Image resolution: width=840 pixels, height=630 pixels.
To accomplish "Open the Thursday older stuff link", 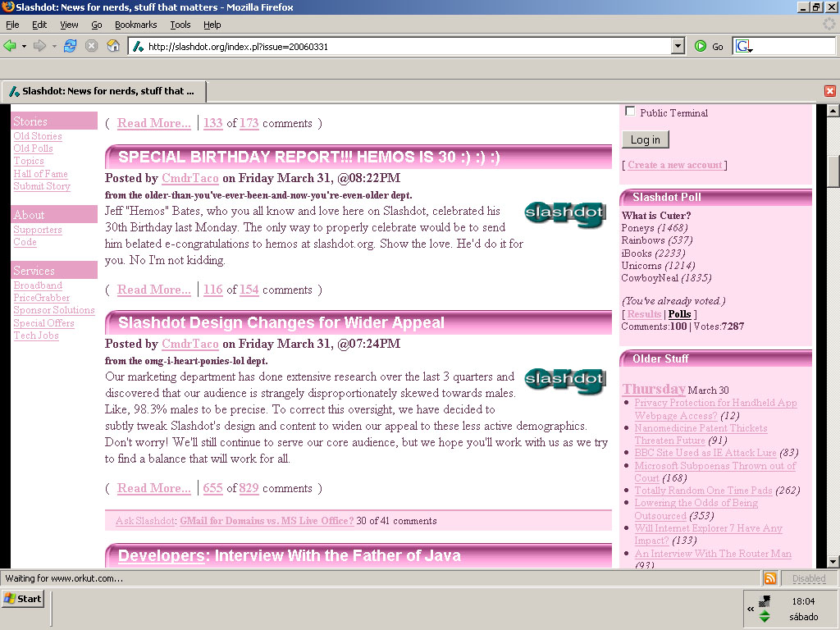I will point(654,389).
